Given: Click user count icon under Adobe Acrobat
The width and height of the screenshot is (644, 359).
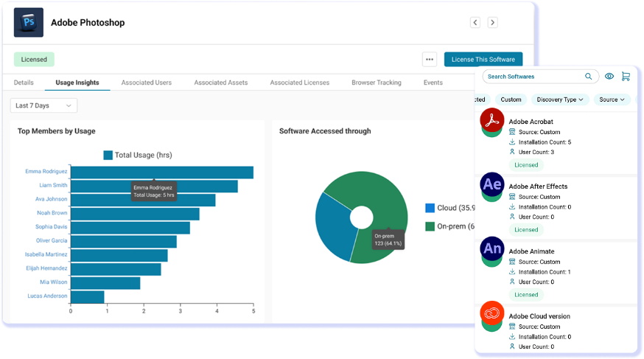Looking at the screenshot, I should click(x=512, y=152).
